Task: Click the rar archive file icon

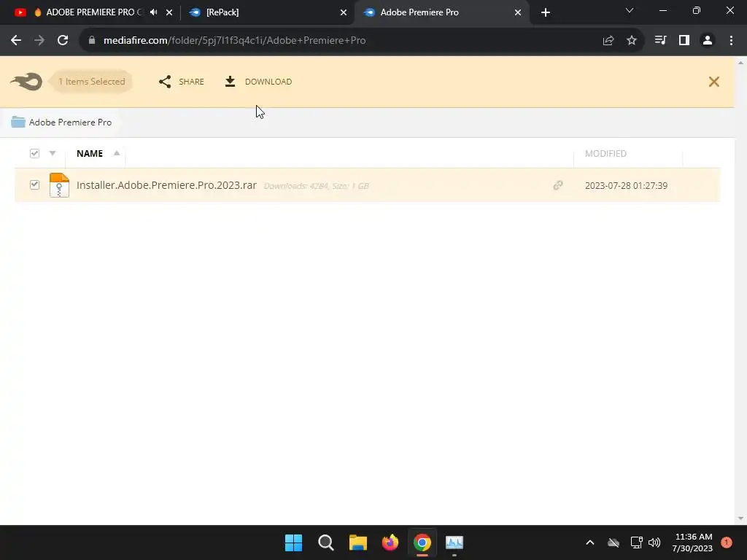Action: click(59, 184)
